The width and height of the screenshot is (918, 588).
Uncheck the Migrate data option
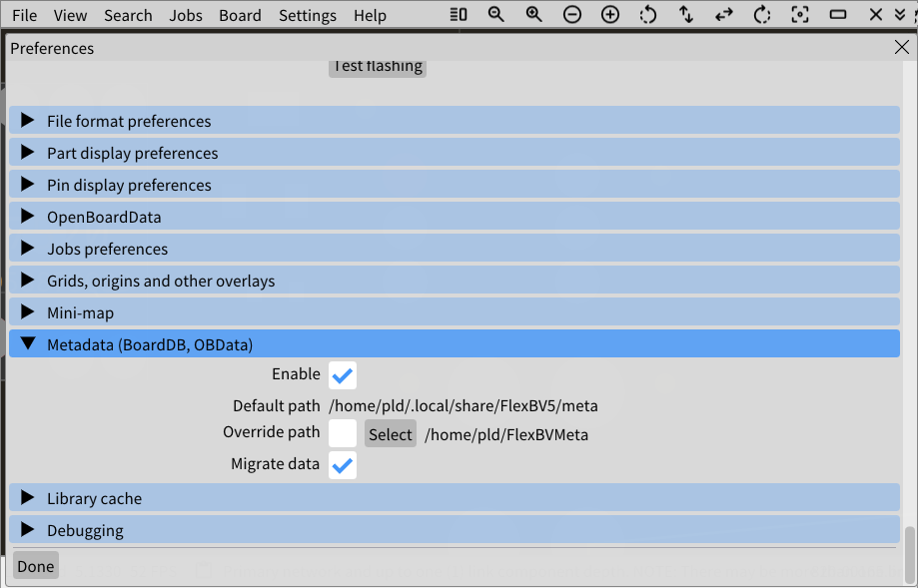point(343,464)
